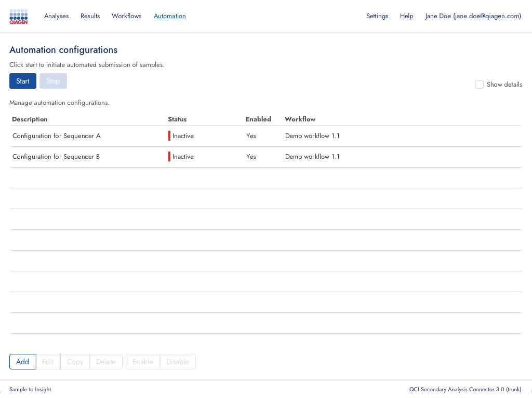Click the Delete button
The height and width of the screenshot is (398, 532).
[x=106, y=362]
